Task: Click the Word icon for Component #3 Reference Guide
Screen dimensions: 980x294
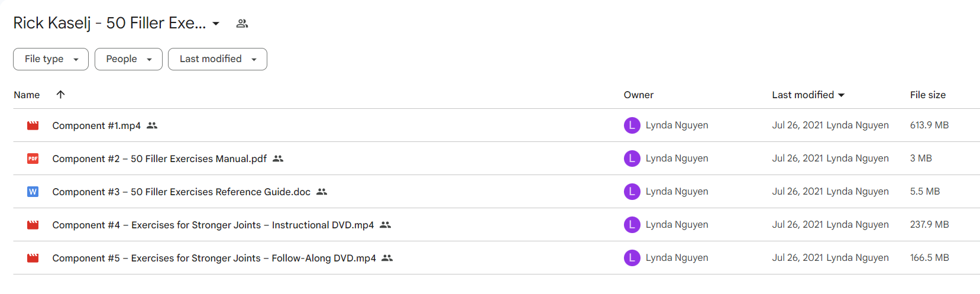Action: coord(33,192)
